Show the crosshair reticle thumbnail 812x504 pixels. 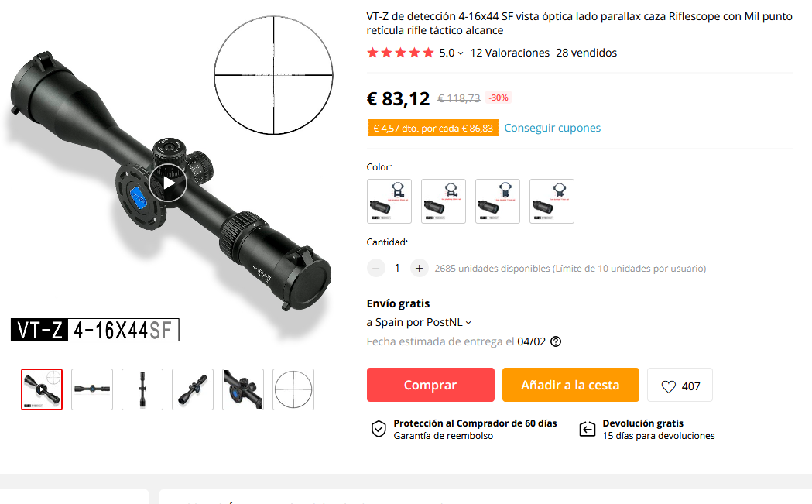click(293, 389)
